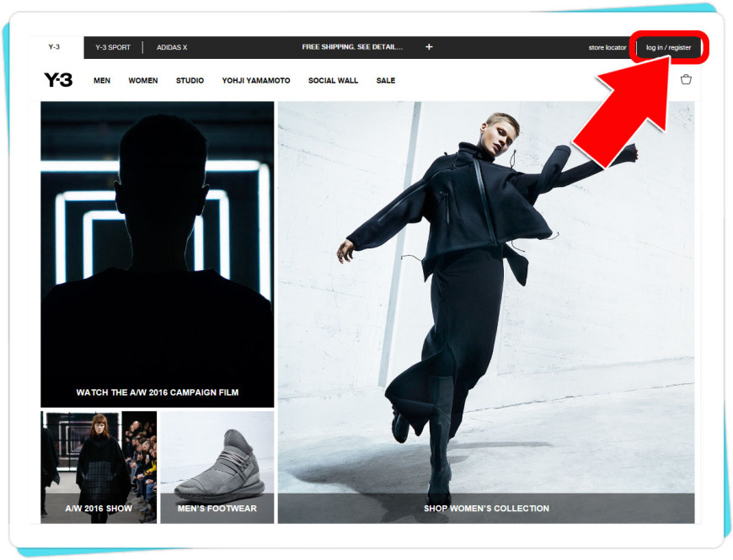Click the Y-3 logo

58,80
